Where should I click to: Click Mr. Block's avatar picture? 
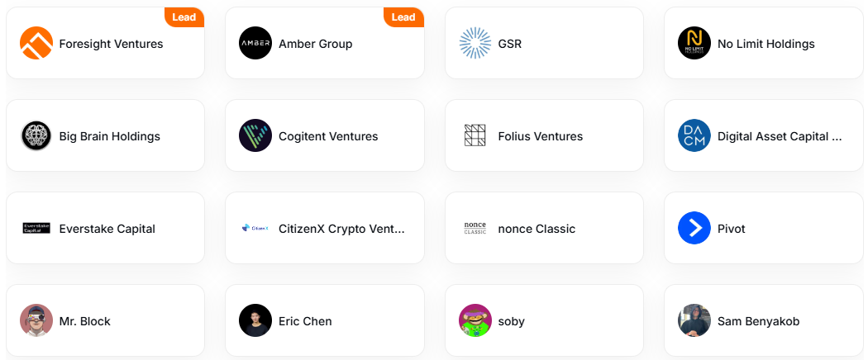(36, 320)
